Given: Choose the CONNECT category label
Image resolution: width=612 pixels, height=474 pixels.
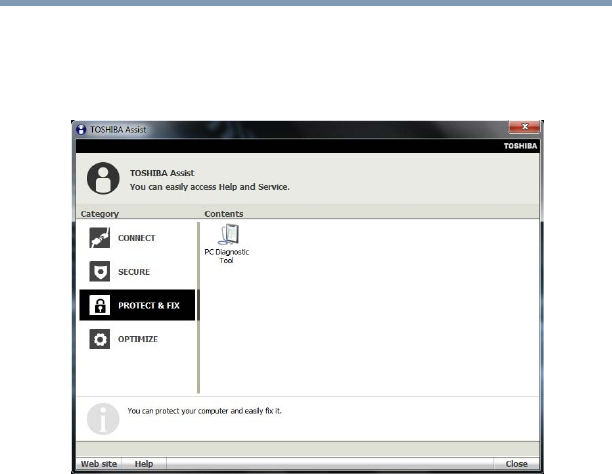Looking at the screenshot, I should pos(137,238).
